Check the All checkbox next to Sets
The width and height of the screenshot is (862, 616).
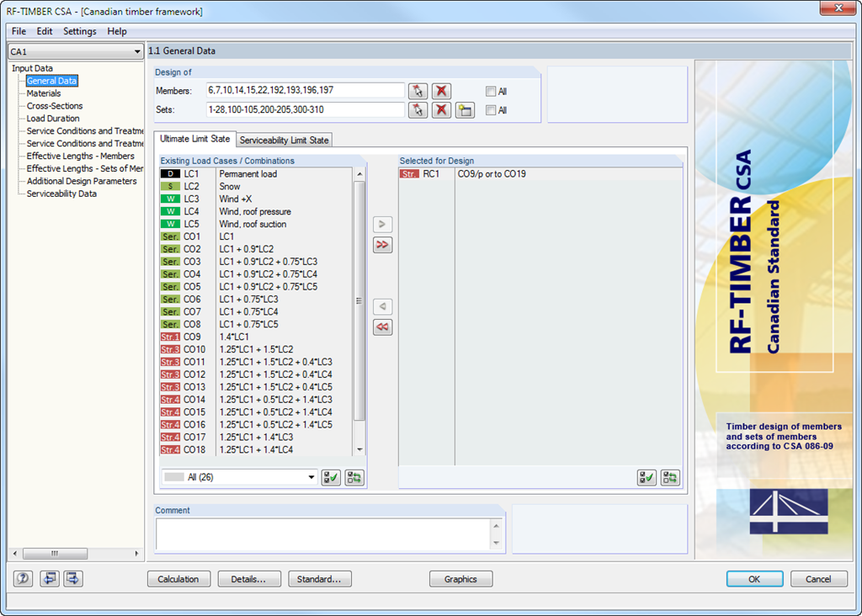(x=492, y=109)
